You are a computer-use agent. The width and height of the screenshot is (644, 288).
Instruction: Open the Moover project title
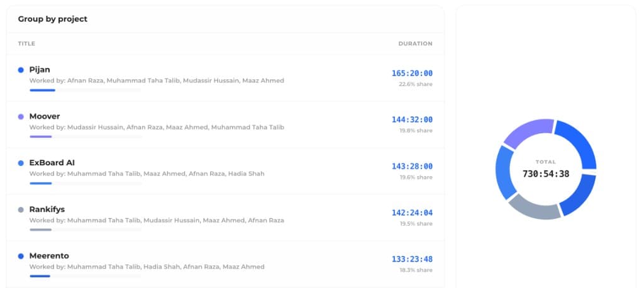pos(45,116)
